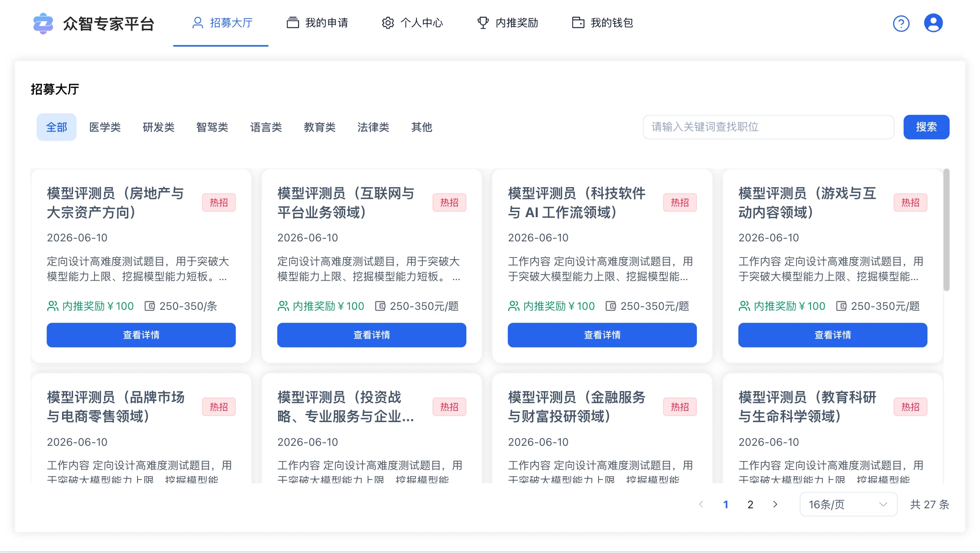Image resolution: width=980 pixels, height=553 pixels.
Task: View details of 科技软件与AI工作流领域 job
Action: tap(602, 335)
